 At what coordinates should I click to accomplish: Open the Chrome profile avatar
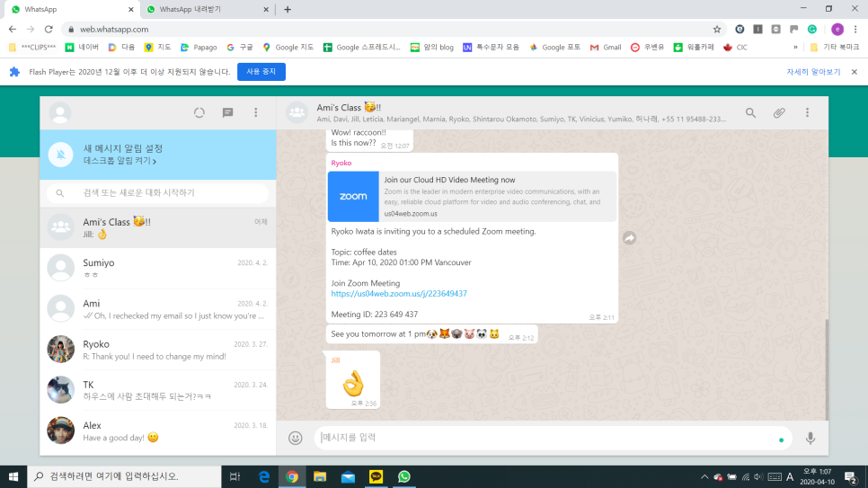(837, 30)
